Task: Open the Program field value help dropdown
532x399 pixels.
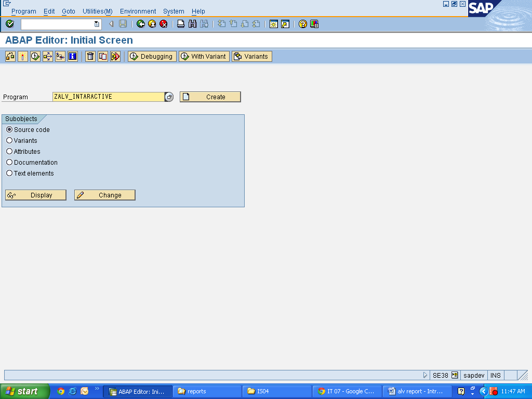Action: 168,96
